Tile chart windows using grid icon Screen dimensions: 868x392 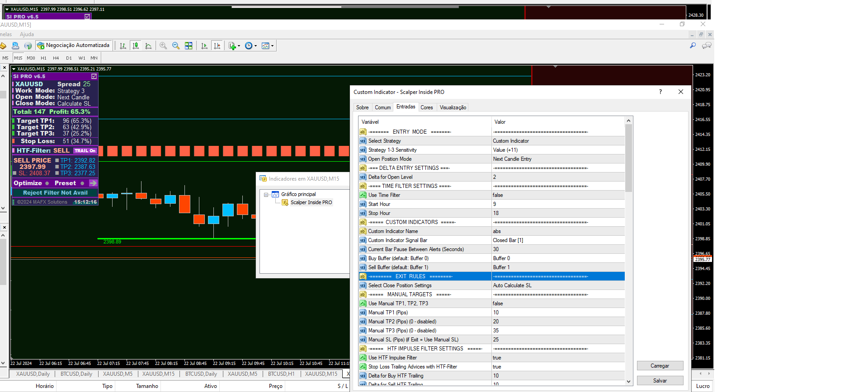[189, 46]
